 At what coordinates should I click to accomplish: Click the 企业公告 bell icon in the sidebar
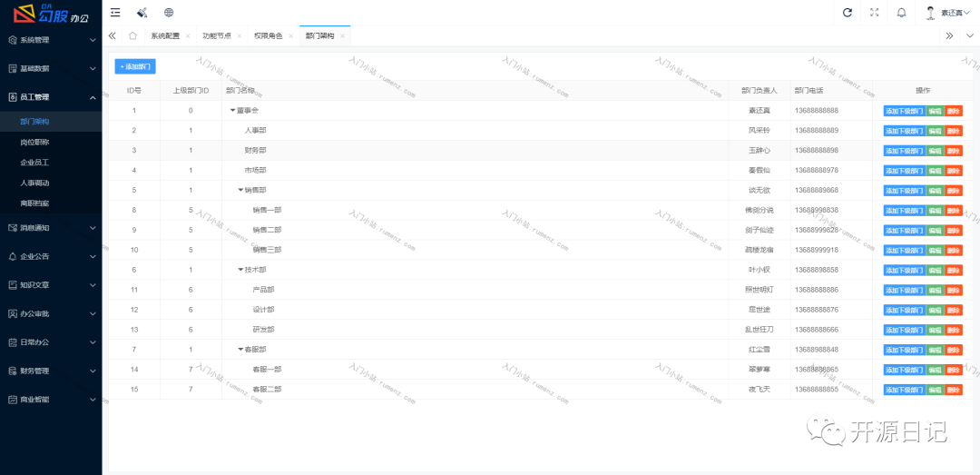13,257
